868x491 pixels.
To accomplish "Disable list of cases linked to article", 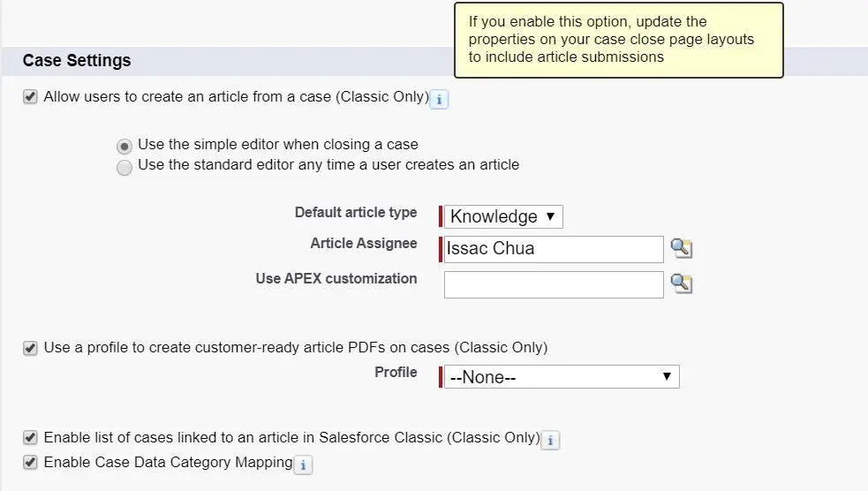I will click(30, 437).
